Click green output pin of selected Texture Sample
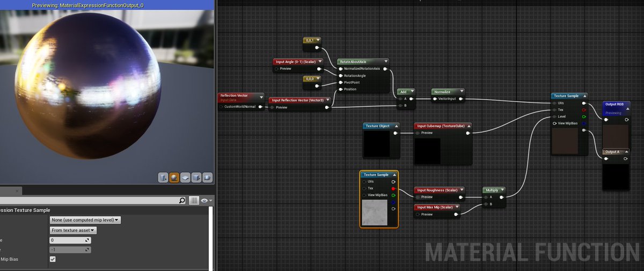The height and width of the screenshot is (271, 644). (x=394, y=195)
